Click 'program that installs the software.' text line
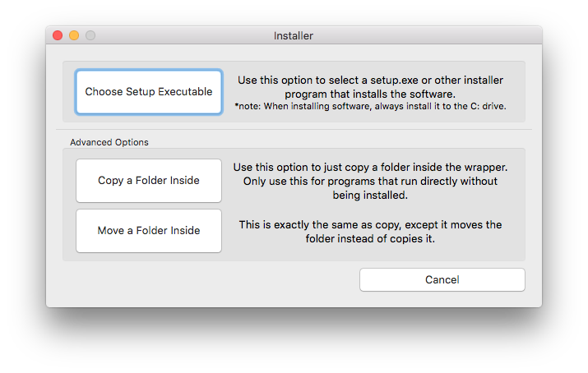This screenshot has height=373, width=588. (370, 93)
